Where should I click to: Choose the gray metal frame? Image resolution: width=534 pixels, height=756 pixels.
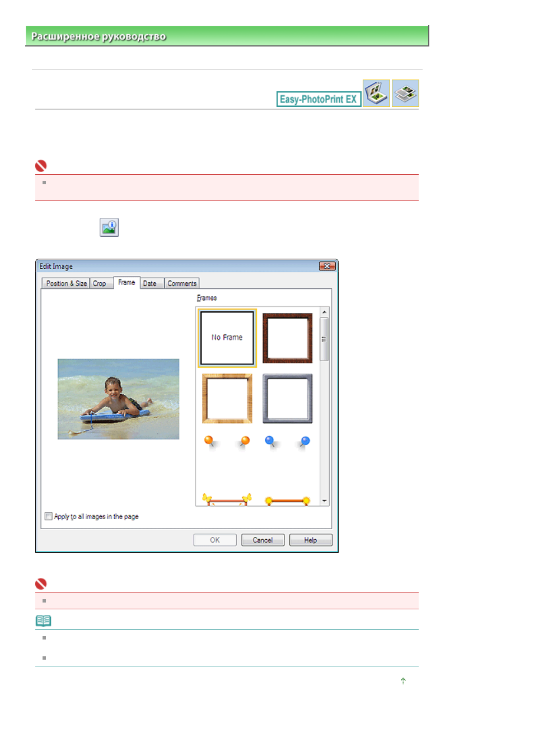point(288,398)
